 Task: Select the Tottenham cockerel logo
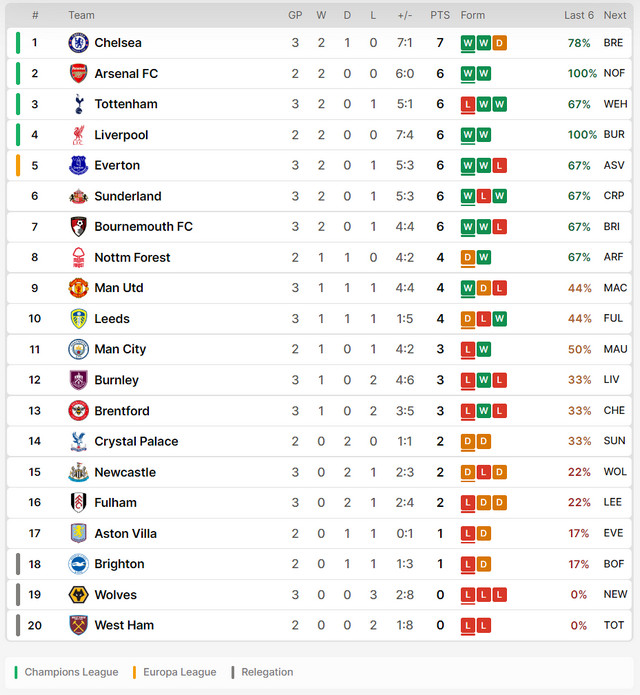(79, 104)
